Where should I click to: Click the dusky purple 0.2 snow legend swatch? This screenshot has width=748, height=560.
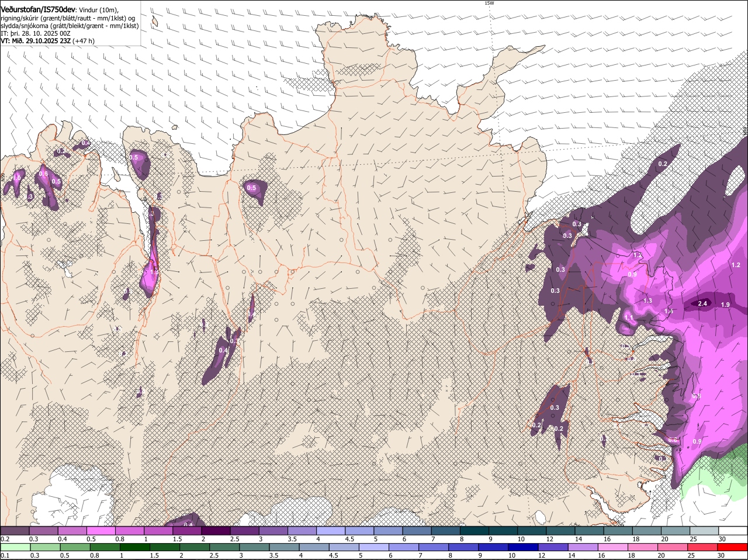coord(15,531)
